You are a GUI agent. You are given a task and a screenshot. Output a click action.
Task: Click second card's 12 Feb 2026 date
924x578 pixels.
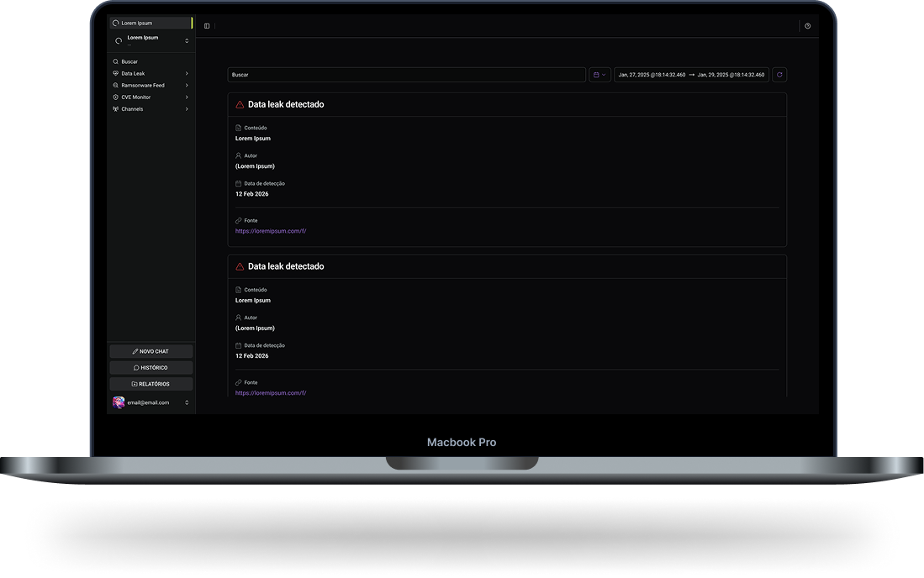251,355
